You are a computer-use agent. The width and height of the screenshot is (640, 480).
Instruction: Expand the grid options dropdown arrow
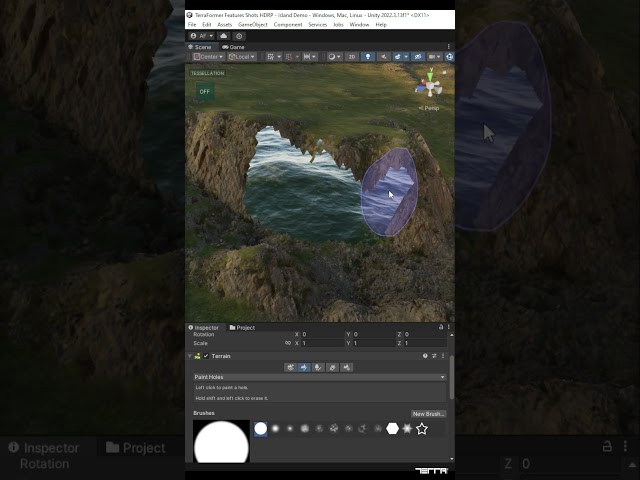(x=279, y=57)
